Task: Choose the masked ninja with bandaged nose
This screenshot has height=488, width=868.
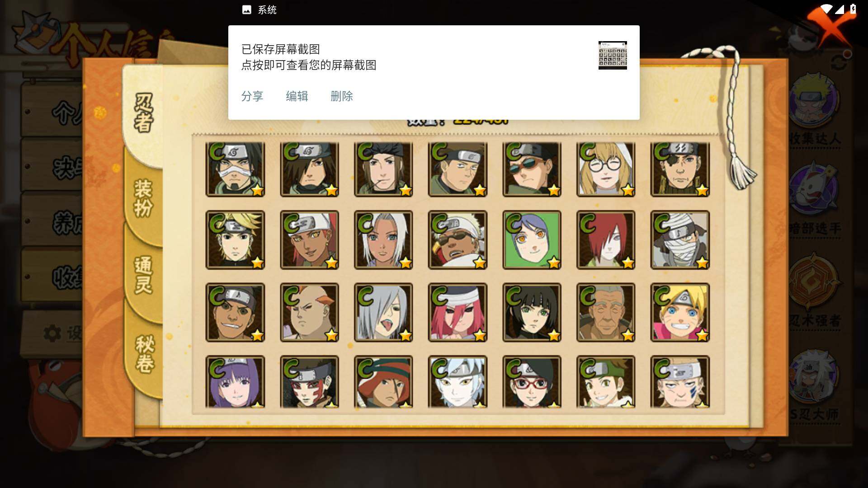Action: [235, 169]
